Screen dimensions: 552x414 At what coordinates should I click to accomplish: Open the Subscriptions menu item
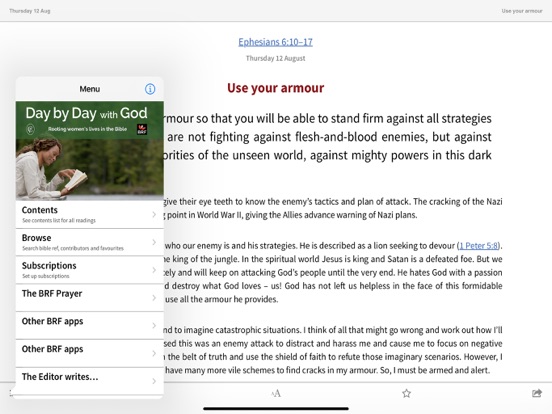tap(90, 270)
